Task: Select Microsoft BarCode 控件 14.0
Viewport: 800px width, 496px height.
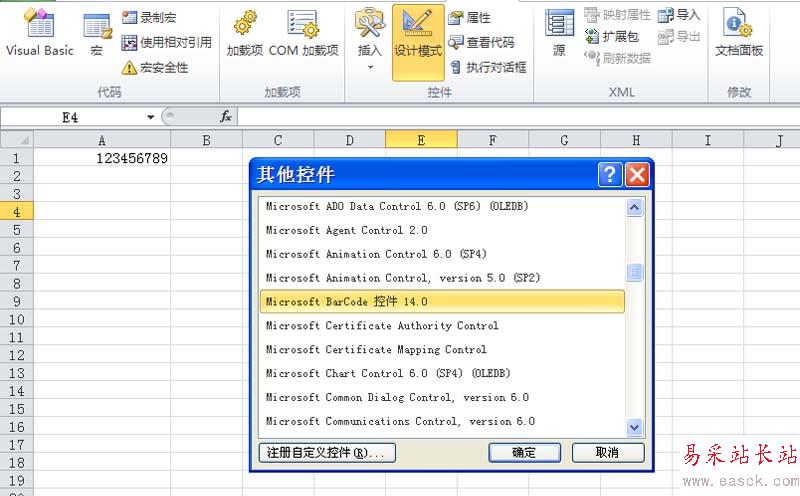Action: (442, 302)
